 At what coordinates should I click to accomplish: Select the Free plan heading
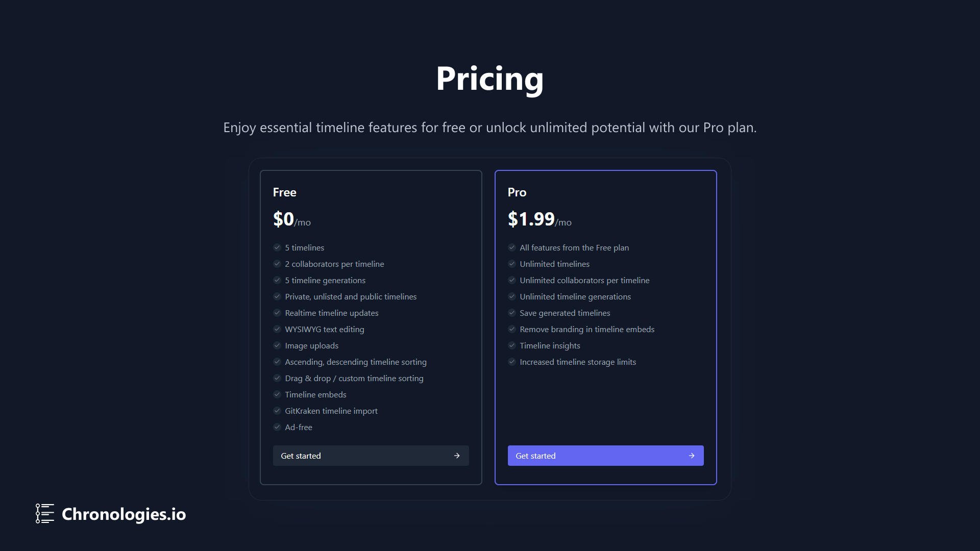coord(285,192)
